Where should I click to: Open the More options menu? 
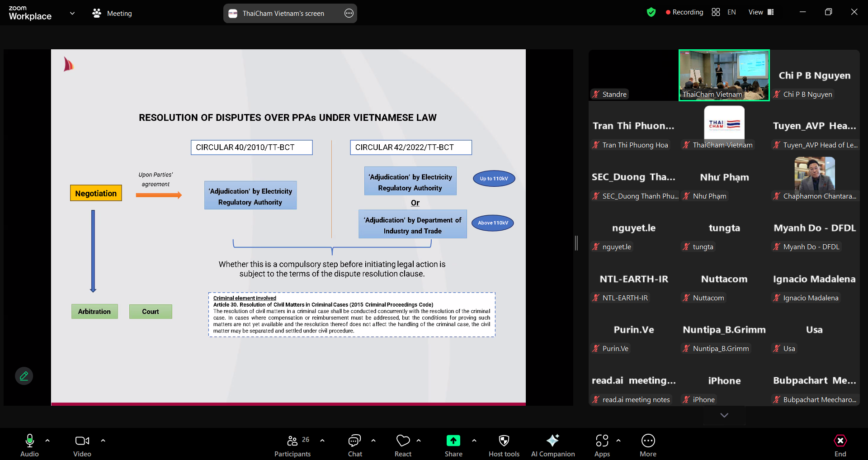coord(648,445)
